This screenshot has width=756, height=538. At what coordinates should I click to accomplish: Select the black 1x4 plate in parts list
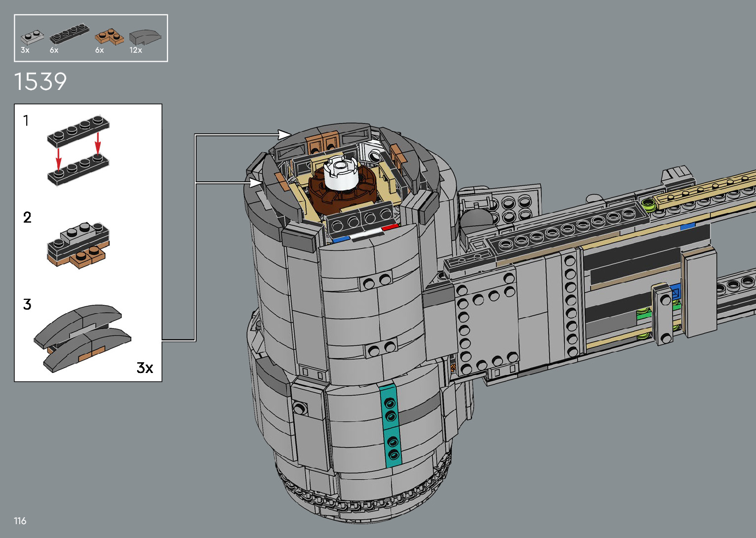(69, 34)
